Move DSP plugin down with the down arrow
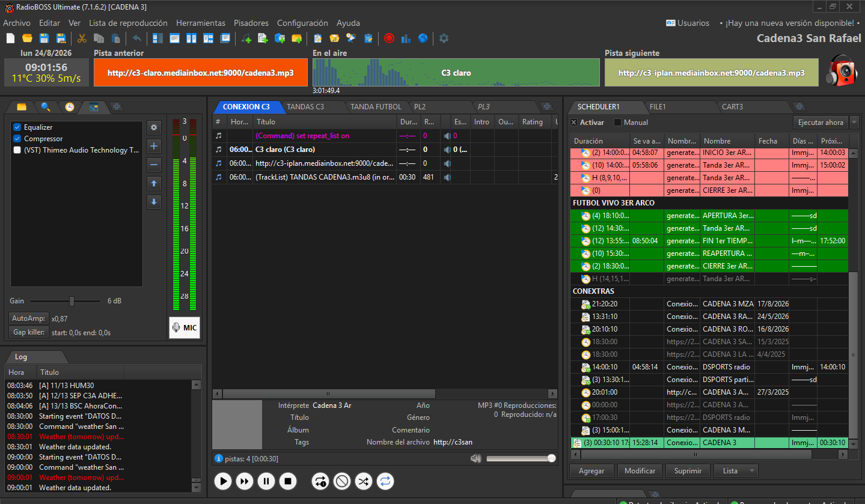Screen dimensions: 865x504 point(154,202)
